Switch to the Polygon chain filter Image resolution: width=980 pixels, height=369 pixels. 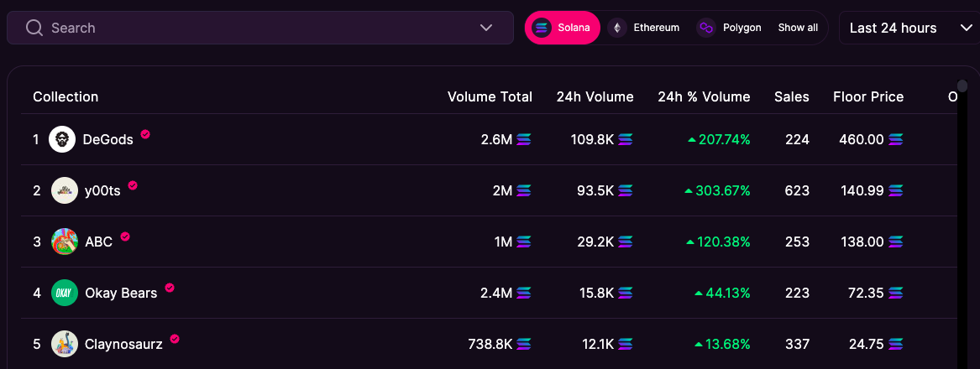(730, 28)
